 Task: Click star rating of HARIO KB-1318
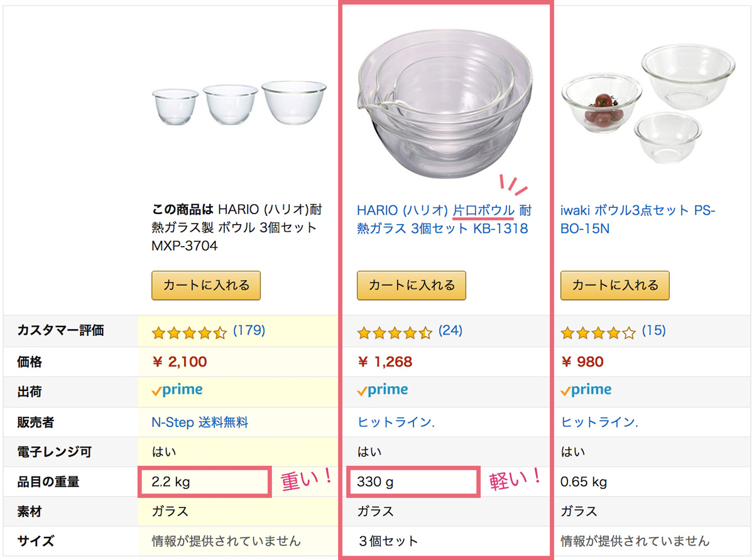coord(395,332)
